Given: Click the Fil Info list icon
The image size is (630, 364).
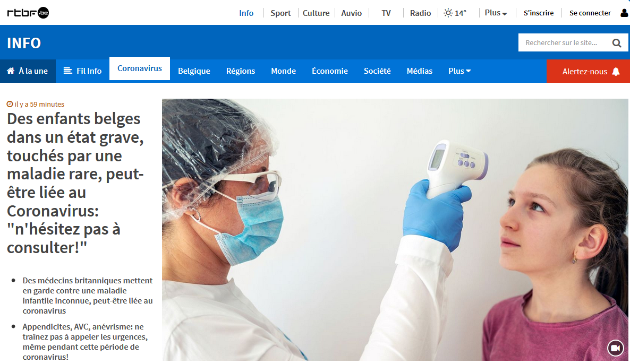Looking at the screenshot, I should (x=68, y=71).
